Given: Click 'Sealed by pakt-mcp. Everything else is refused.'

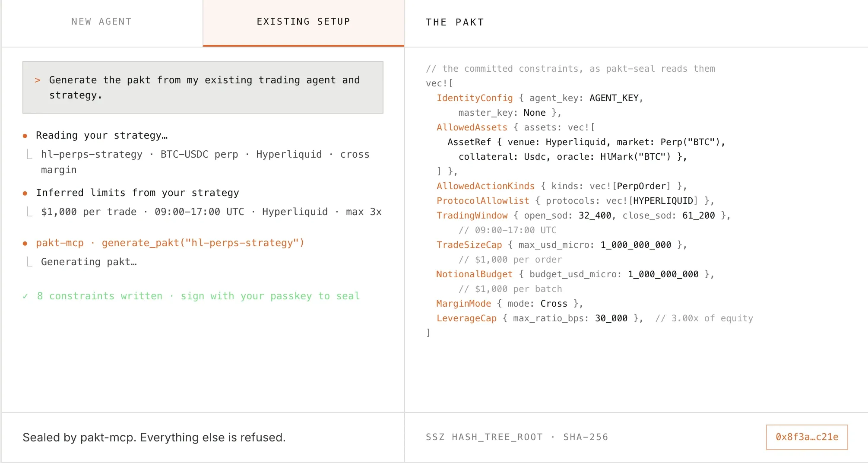Looking at the screenshot, I should (x=154, y=438).
